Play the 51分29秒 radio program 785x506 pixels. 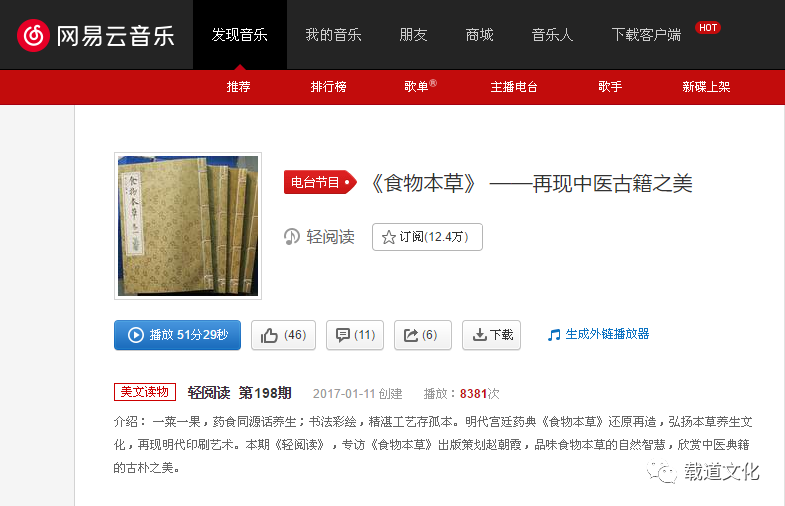coord(177,335)
